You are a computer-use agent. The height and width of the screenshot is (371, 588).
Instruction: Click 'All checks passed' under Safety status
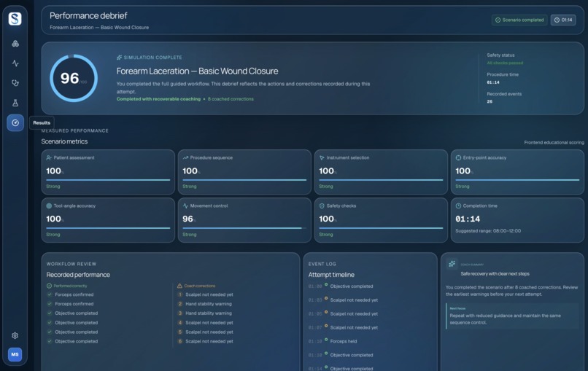(x=505, y=63)
